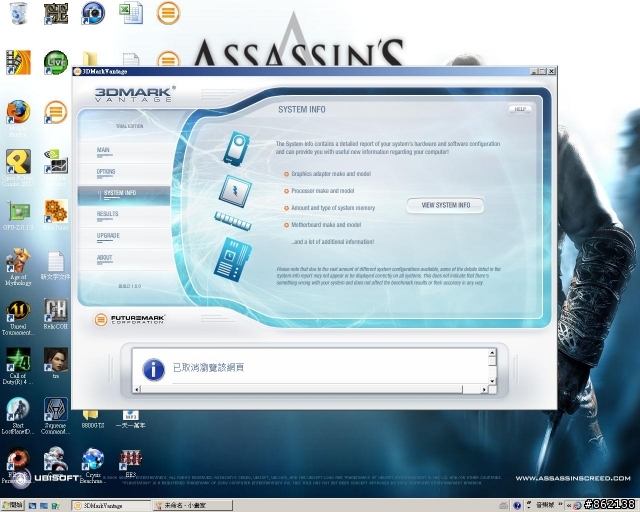Click the '已取消瀏覽該網頁' message text
Screen dimensions: 640x512
(208, 367)
